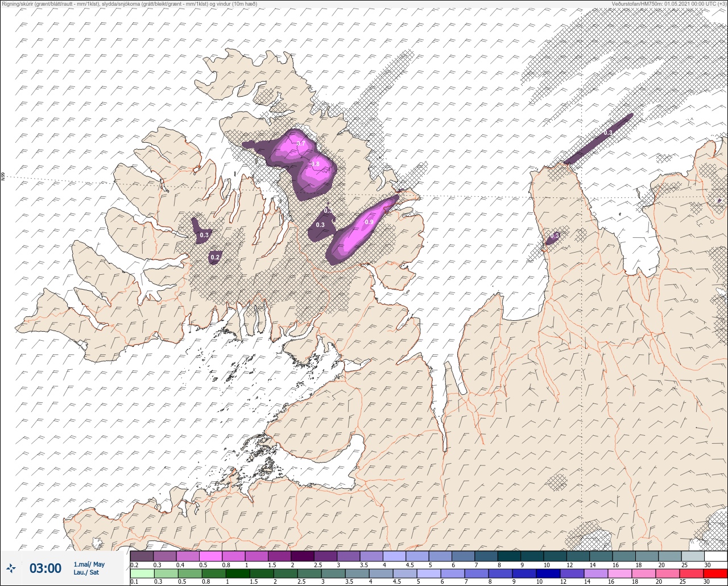This screenshot has height=586, width=728.
Task: Click the 'Lau./ Sat' weekday text
Action: [x=85, y=572]
